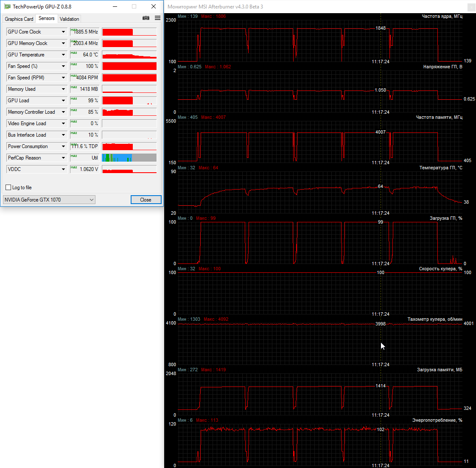Click the GPU-Z app icon in title bar
Image resolution: width=476 pixels, height=468 pixels.
point(7,6)
